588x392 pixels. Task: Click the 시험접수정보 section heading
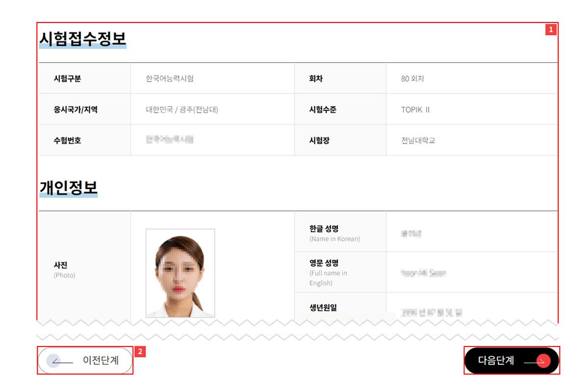[x=82, y=38]
